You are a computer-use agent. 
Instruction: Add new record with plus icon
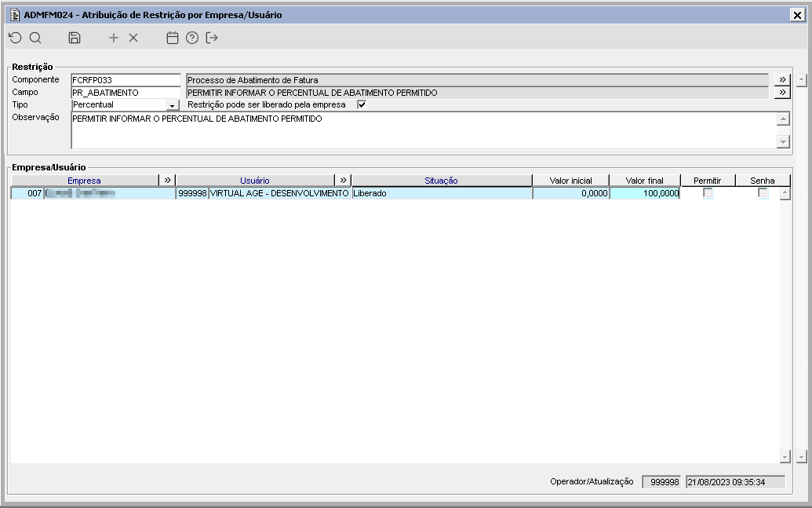tap(114, 38)
